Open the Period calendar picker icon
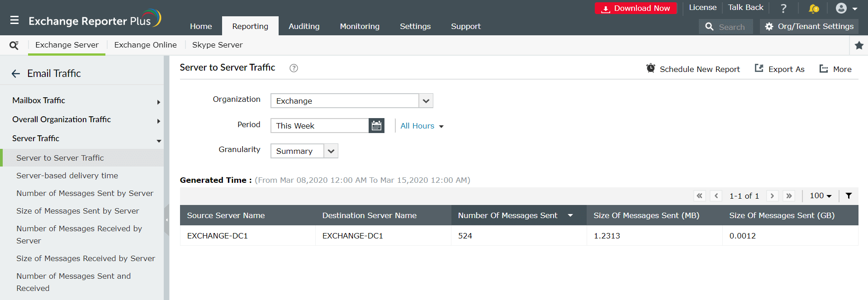 376,126
